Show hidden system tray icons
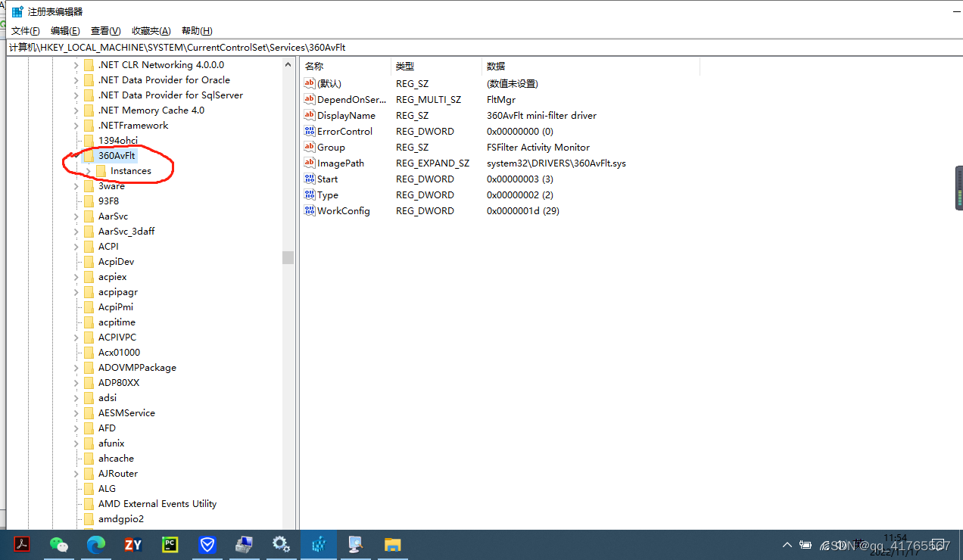 point(787,545)
